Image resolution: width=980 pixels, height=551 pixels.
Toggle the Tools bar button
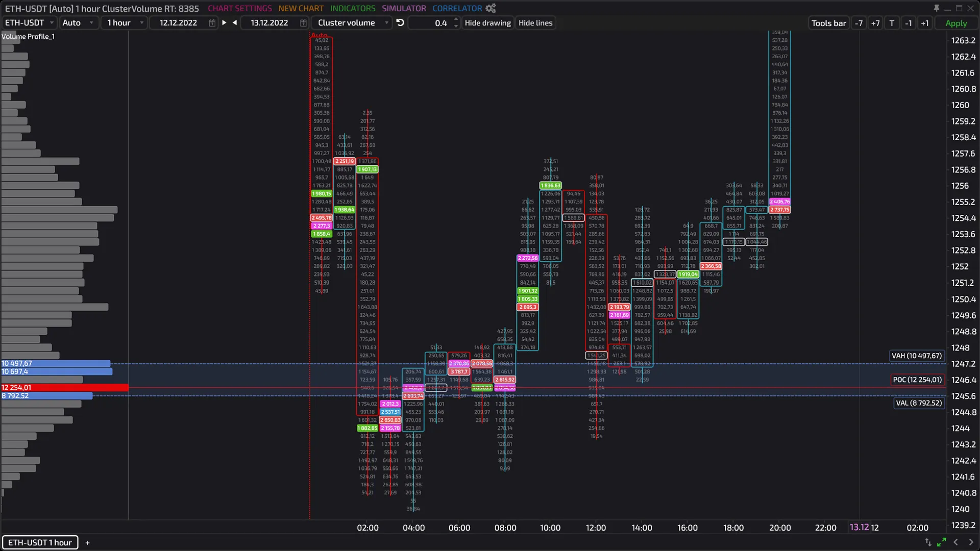828,23
